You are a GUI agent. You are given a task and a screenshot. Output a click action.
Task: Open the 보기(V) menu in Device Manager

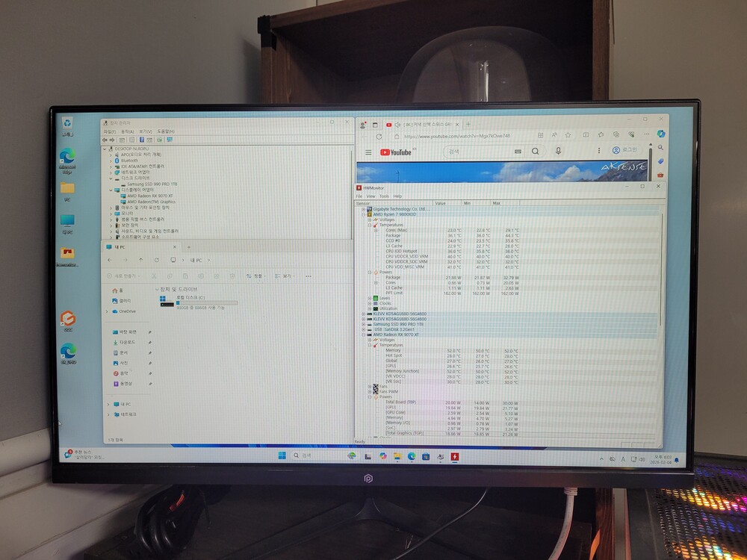(145, 131)
